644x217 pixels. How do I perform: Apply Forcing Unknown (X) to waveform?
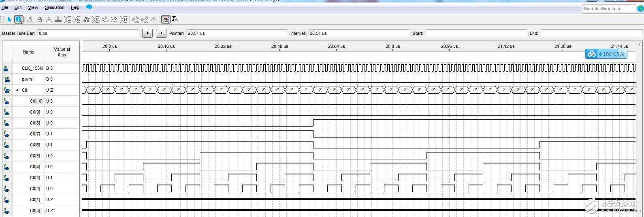[x=30, y=19]
